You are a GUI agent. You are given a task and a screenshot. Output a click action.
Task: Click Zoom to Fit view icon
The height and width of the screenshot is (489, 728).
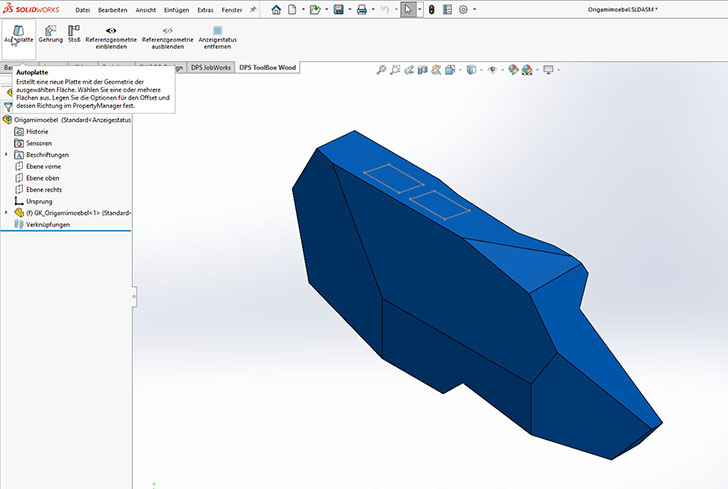381,70
